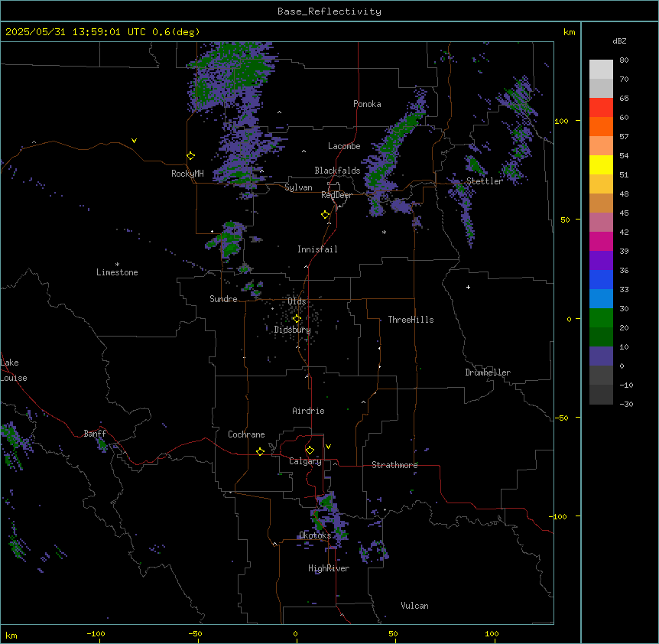The width and height of the screenshot is (659, 644).
Task: Click the Airdrie label
Action: pos(308,411)
